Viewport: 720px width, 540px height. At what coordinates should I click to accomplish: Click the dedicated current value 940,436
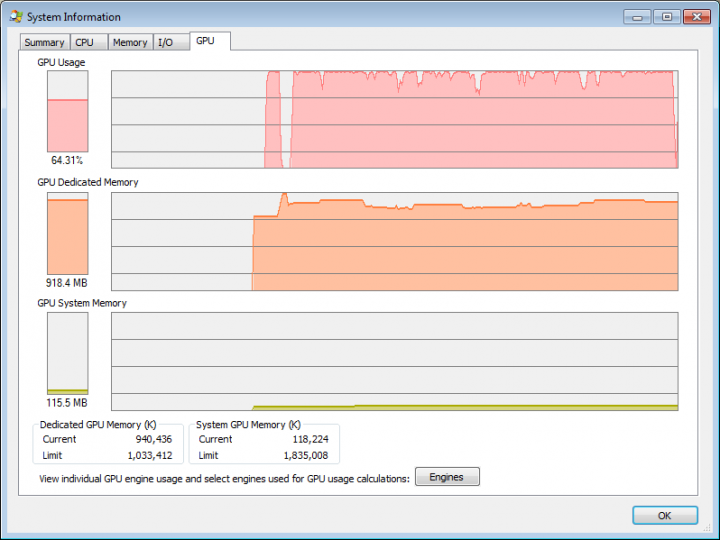pyautogui.click(x=153, y=439)
